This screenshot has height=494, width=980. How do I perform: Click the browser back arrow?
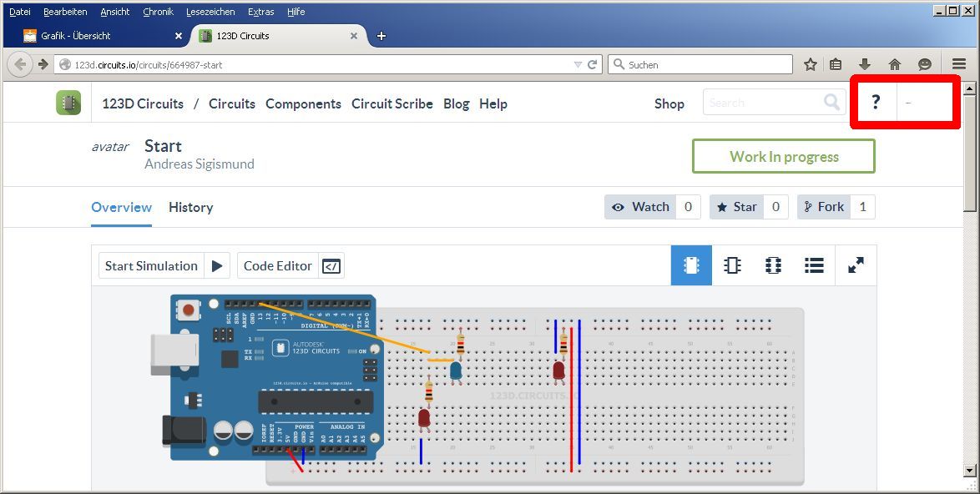[20, 64]
